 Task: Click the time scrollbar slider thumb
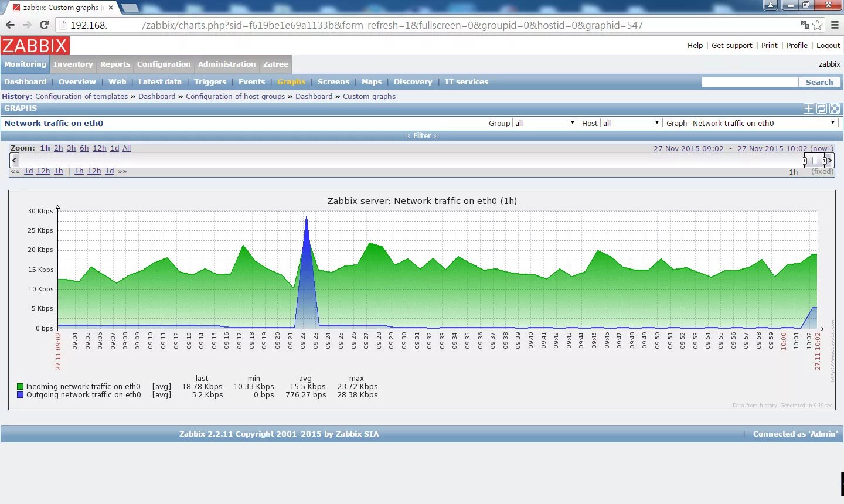tap(814, 161)
